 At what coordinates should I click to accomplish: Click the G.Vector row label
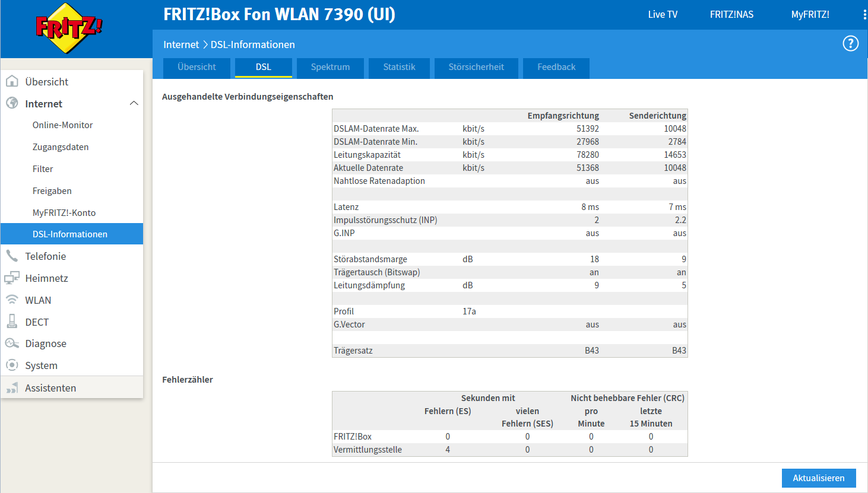[x=349, y=325]
